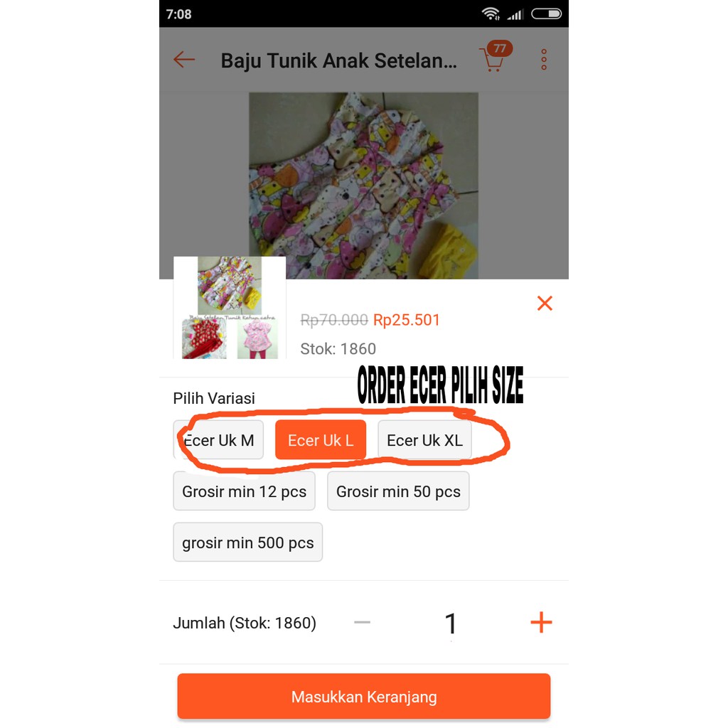Tap the back arrow icon
728x728 pixels.
pos(184,60)
